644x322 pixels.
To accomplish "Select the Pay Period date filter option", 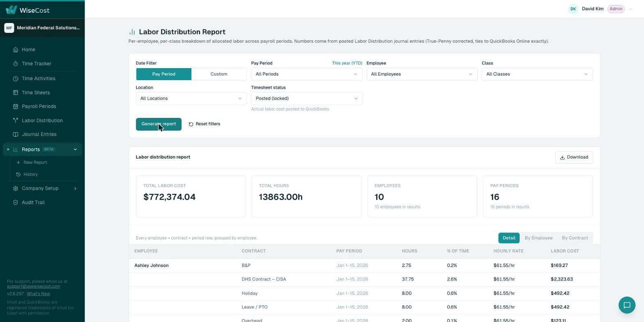I will [164, 74].
